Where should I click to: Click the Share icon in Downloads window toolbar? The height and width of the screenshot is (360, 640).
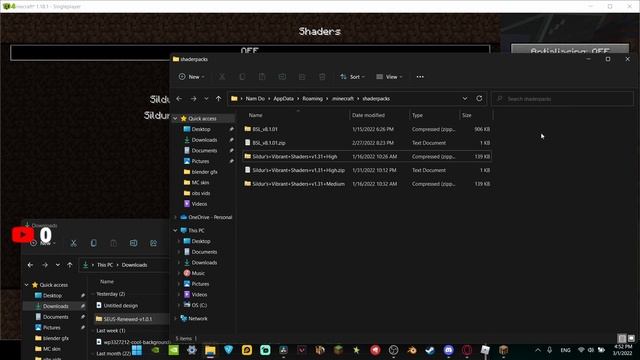(x=153, y=243)
